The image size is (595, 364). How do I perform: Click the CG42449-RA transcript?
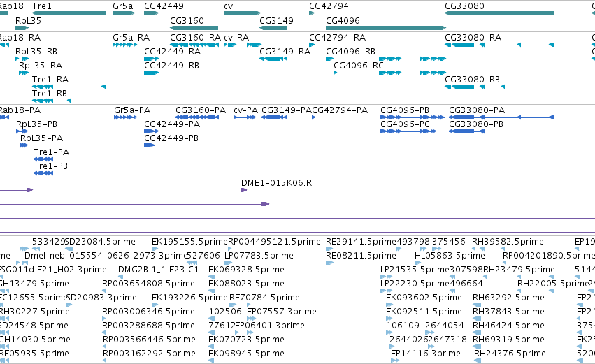tap(152, 59)
